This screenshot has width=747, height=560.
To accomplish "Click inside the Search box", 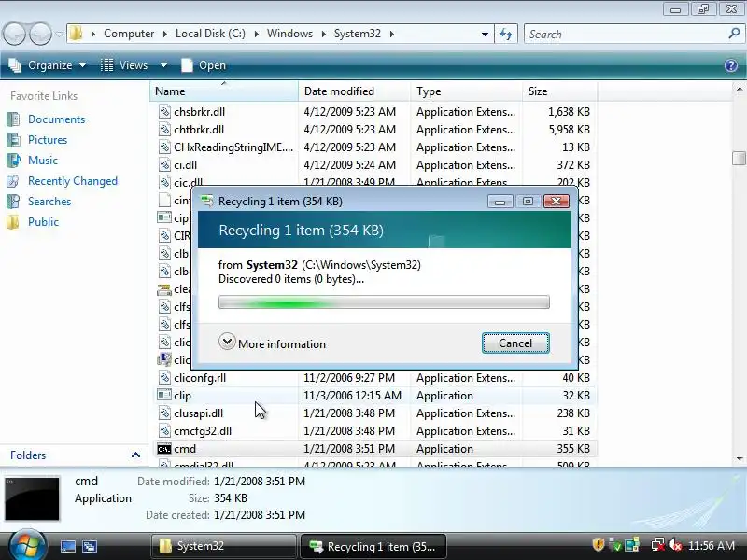I will (624, 35).
